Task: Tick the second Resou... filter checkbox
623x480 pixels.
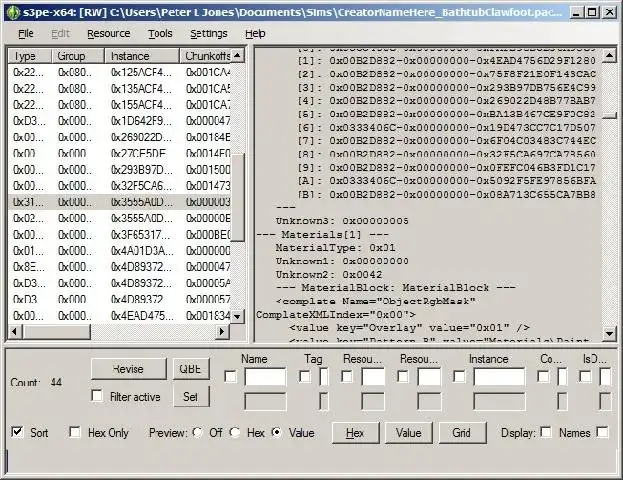Action: pos(403,376)
